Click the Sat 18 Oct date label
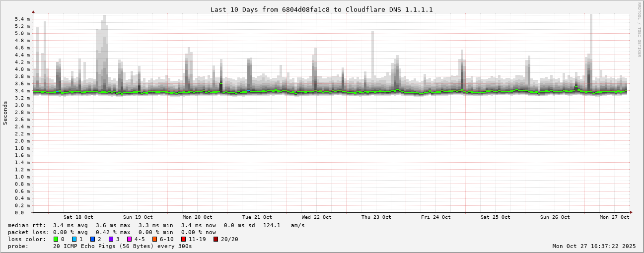Image resolution: width=644 pixels, height=253 pixels. click(x=78, y=217)
